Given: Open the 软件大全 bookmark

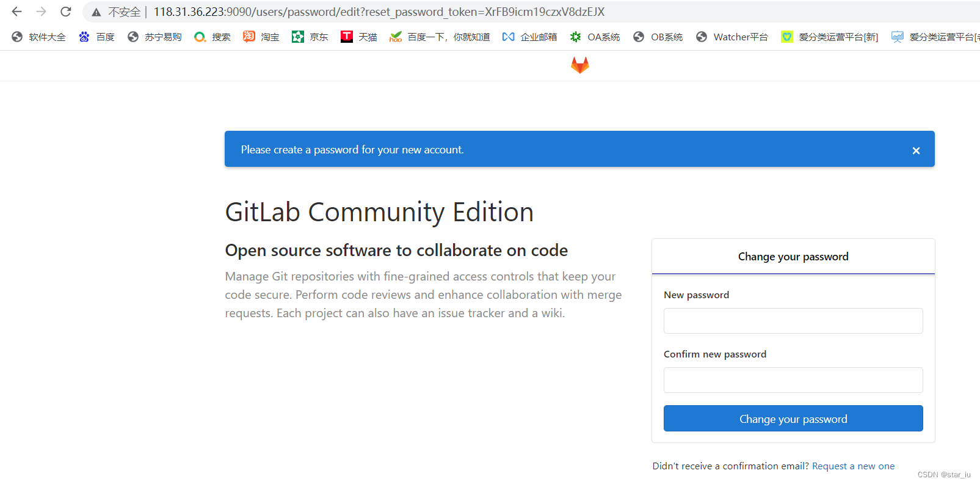Looking at the screenshot, I should point(38,37).
